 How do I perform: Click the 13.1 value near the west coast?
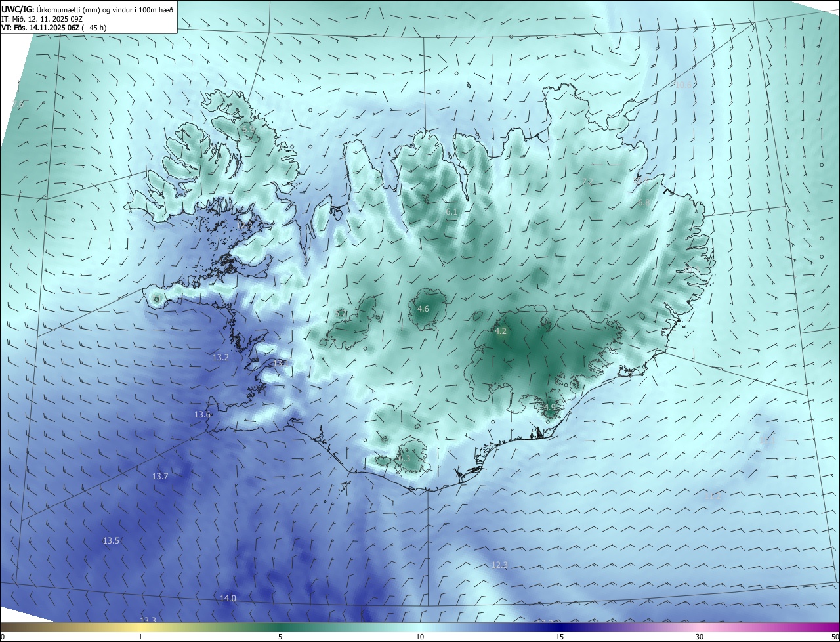pyautogui.click(x=282, y=363)
